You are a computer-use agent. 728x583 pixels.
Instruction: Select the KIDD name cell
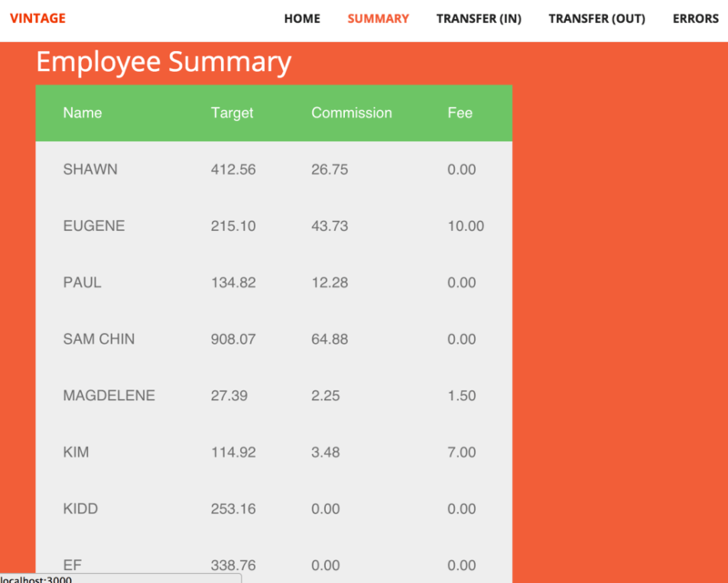[80, 509]
